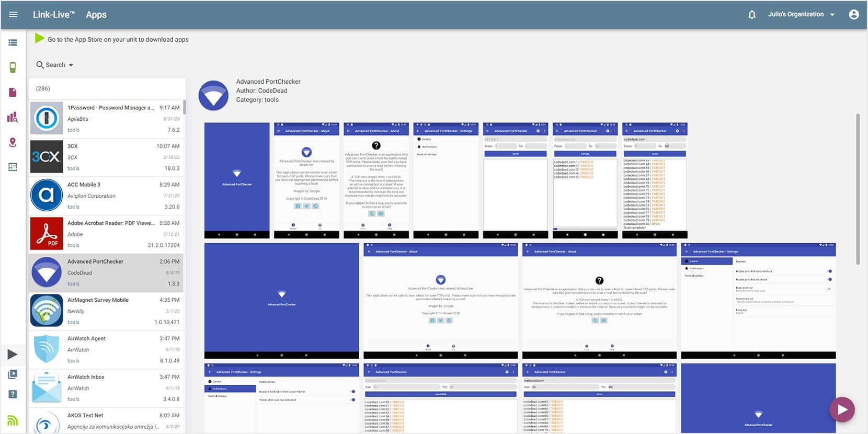The image size is (868, 434).
Task: Open the Search dropdown filter
Action: point(54,65)
